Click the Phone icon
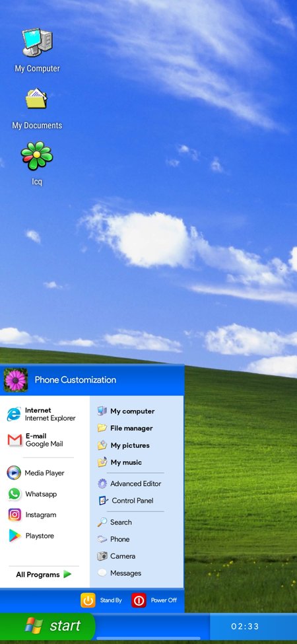The image size is (297, 644). point(102,539)
